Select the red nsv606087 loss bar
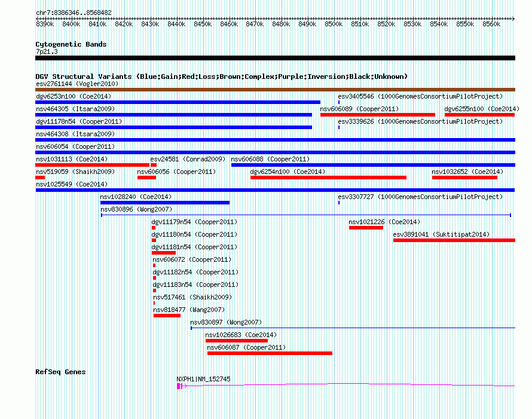The width and height of the screenshot is (532, 419). coord(270,353)
